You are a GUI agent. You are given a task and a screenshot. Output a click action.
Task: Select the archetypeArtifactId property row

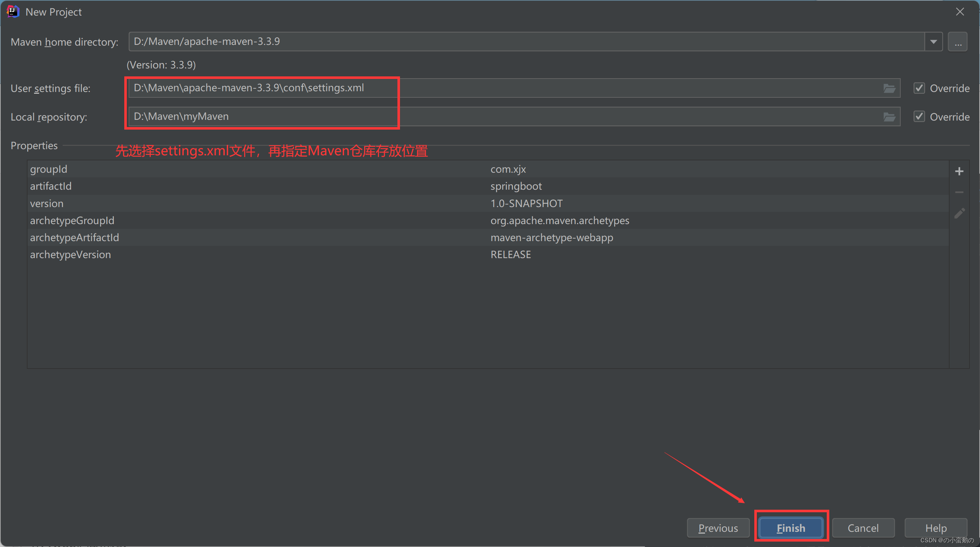point(488,237)
